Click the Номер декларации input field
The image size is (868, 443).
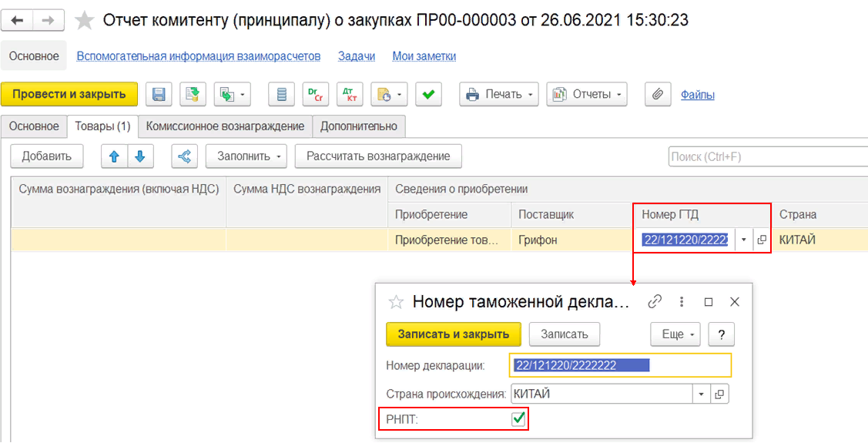620,365
